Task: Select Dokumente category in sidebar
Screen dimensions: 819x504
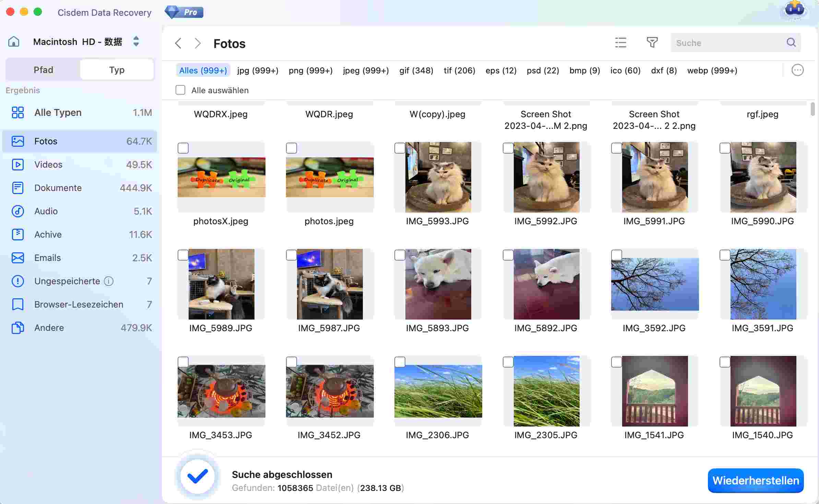Action: [x=58, y=188]
